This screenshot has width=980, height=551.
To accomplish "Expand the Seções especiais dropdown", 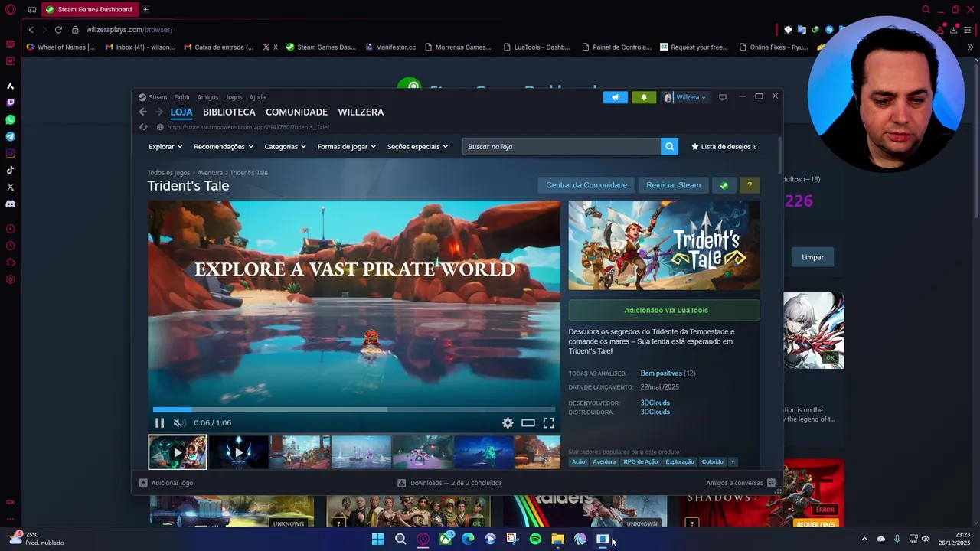I will pyautogui.click(x=417, y=146).
